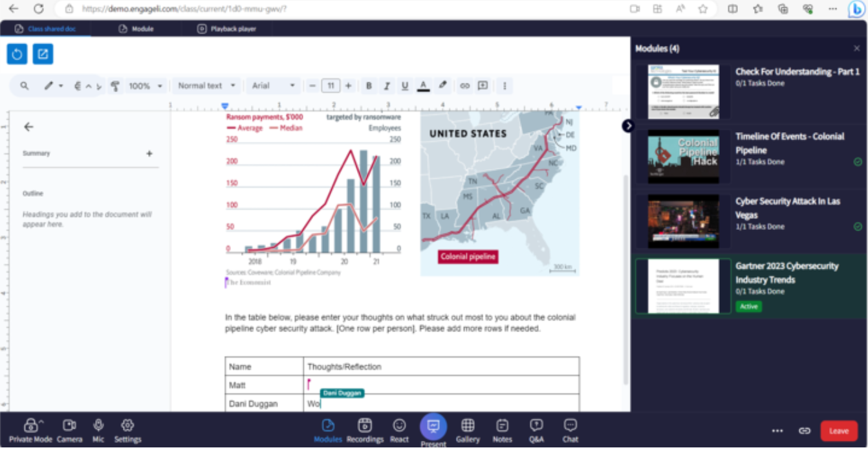
Task: Open shared doc in new window
Action: coord(43,54)
